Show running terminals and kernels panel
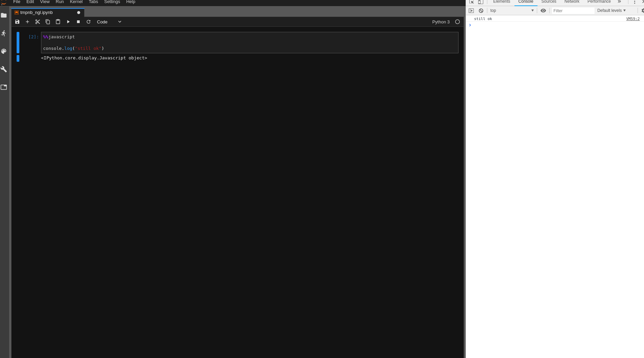644x358 pixels. [x=4, y=33]
